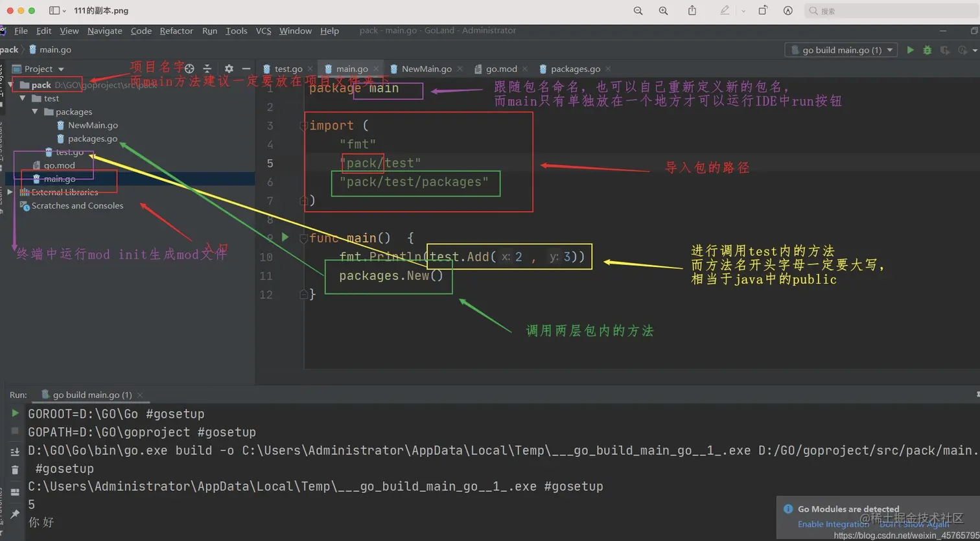
Task: Clear the Run console with the trash icon
Action: click(x=15, y=470)
